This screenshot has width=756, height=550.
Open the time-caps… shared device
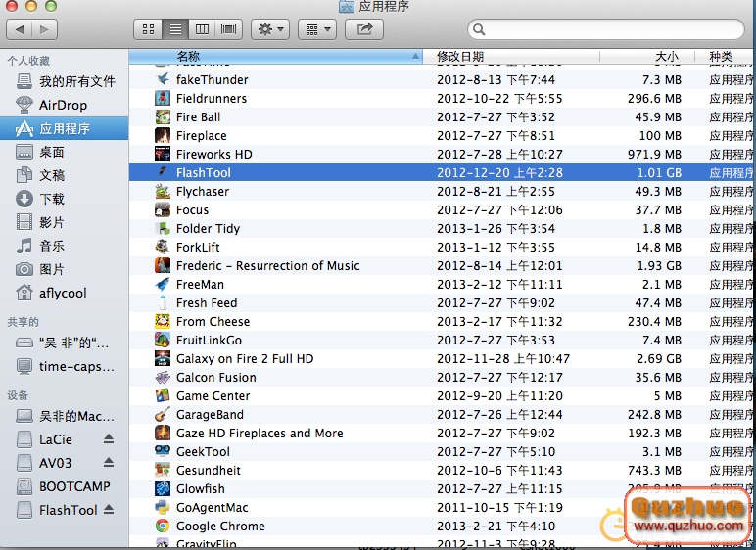(65, 366)
